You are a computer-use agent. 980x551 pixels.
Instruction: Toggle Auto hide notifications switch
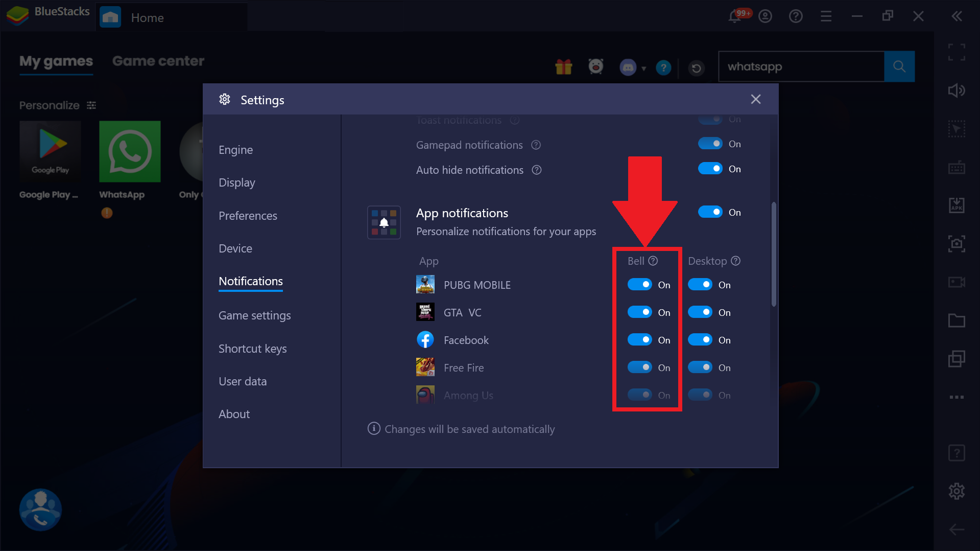pyautogui.click(x=710, y=169)
